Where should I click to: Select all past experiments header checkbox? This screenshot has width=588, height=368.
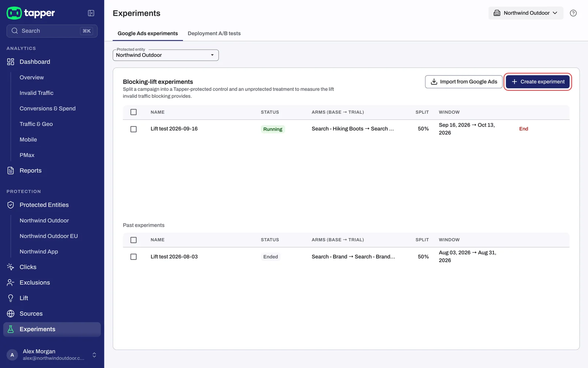pos(133,240)
